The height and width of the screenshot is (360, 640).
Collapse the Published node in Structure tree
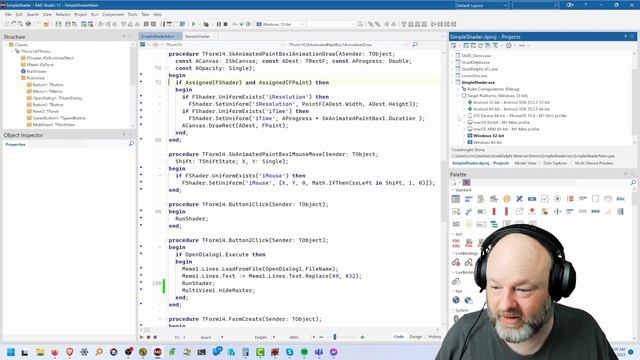tap(18, 78)
